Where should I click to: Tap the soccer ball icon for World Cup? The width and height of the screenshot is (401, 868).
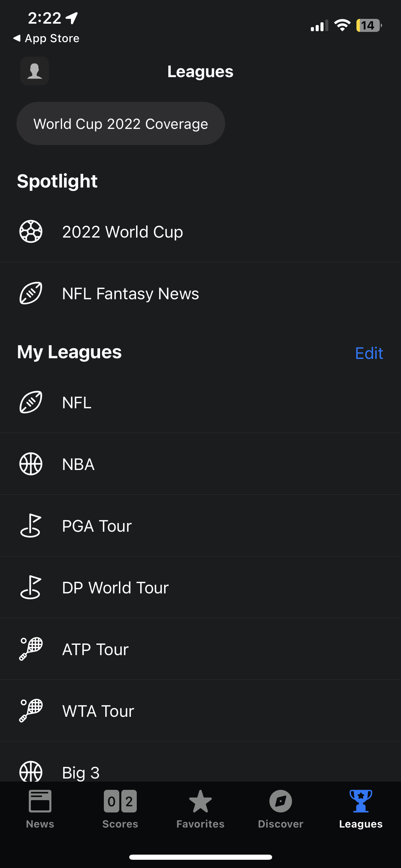click(x=31, y=231)
